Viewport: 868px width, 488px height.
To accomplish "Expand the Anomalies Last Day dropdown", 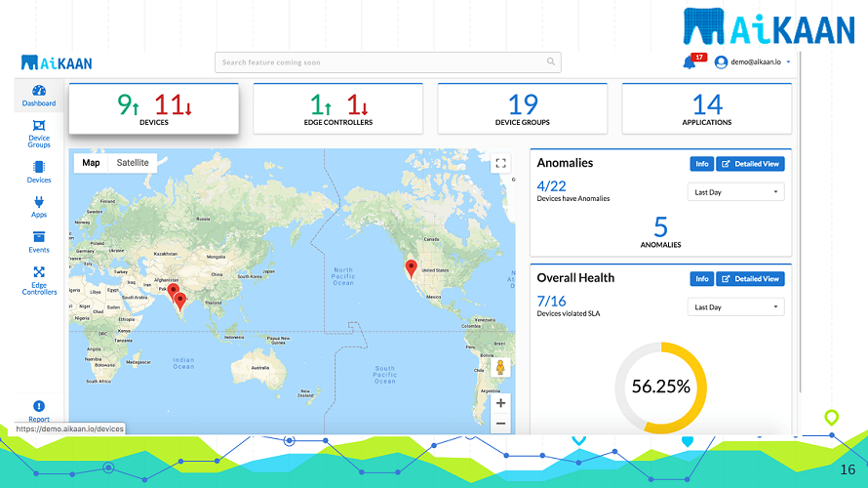I will point(736,192).
